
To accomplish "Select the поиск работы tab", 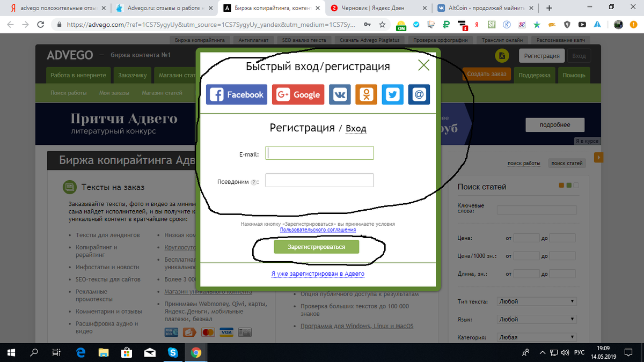I will (x=524, y=163).
